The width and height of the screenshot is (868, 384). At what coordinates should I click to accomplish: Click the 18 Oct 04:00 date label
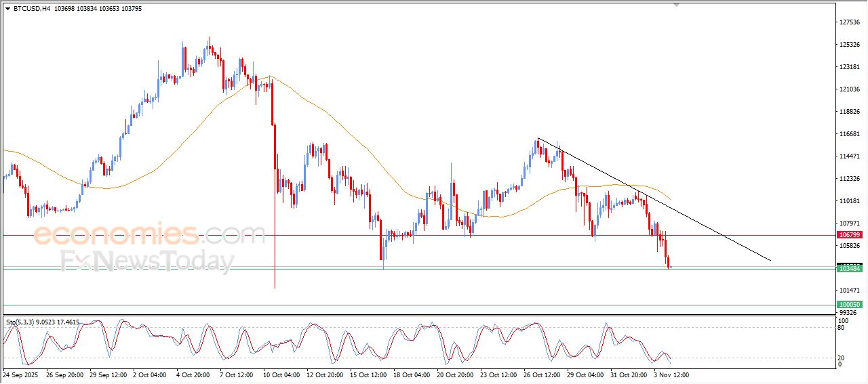coord(410,375)
